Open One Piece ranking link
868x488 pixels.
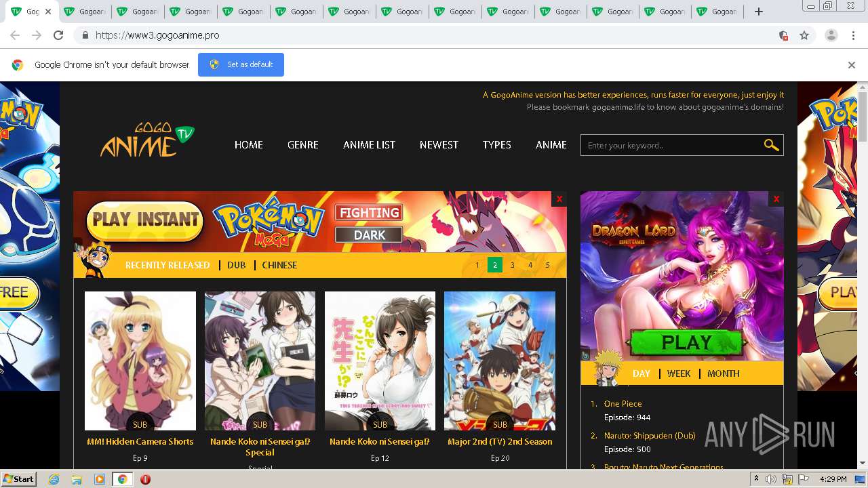(623, 403)
